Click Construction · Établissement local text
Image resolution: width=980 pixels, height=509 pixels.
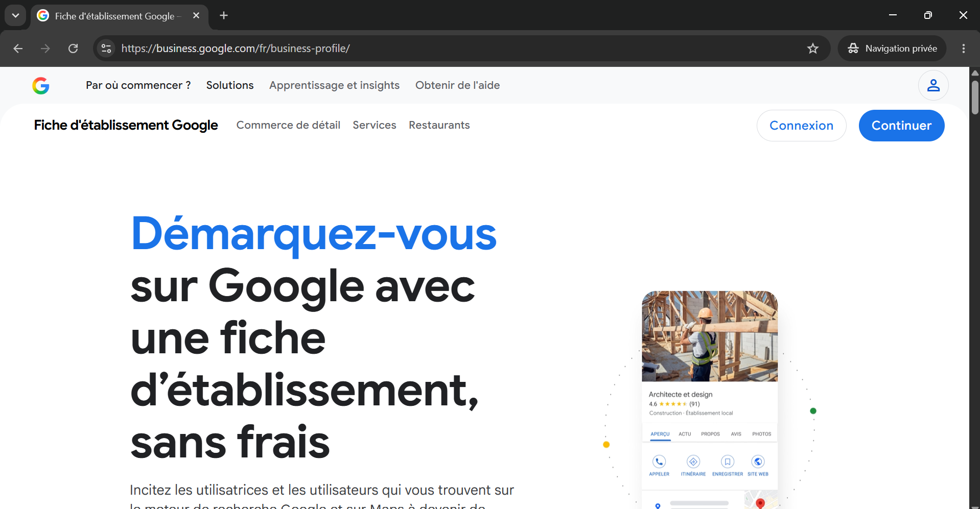click(x=691, y=413)
